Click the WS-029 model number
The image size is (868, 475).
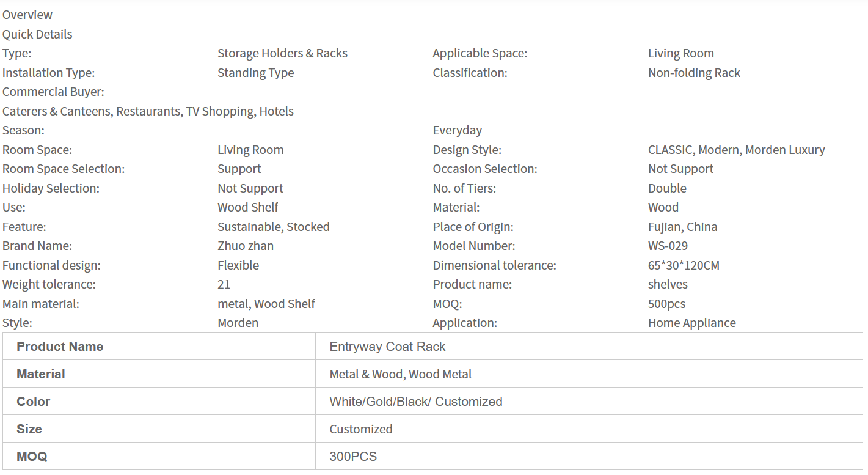pos(668,246)
